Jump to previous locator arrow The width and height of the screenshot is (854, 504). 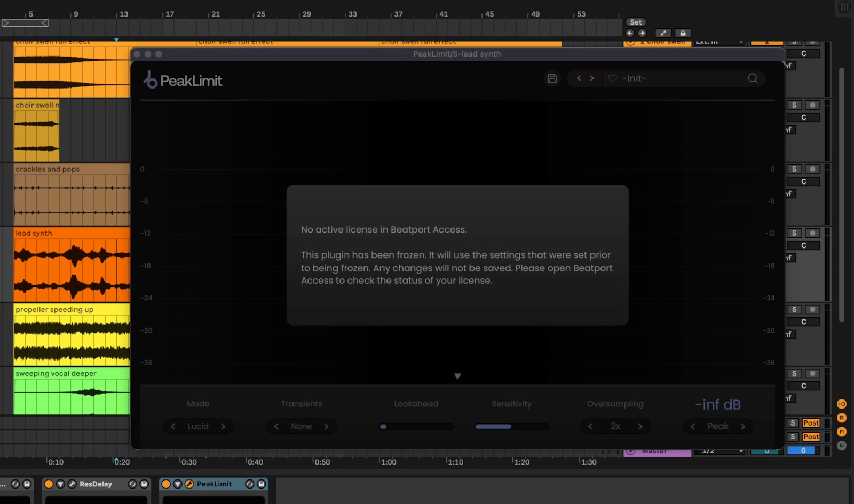[630, 33]
